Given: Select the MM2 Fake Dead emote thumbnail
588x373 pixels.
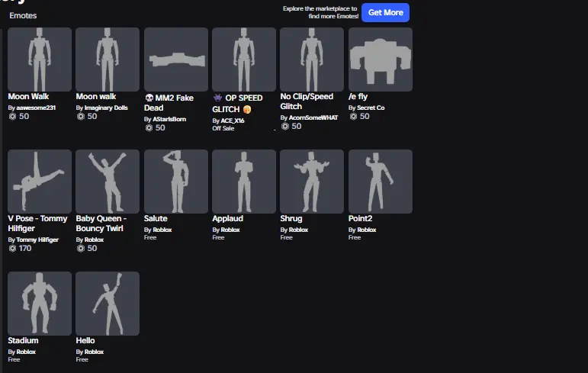Looking at the screenshot, I should click(x=176, y=59).
